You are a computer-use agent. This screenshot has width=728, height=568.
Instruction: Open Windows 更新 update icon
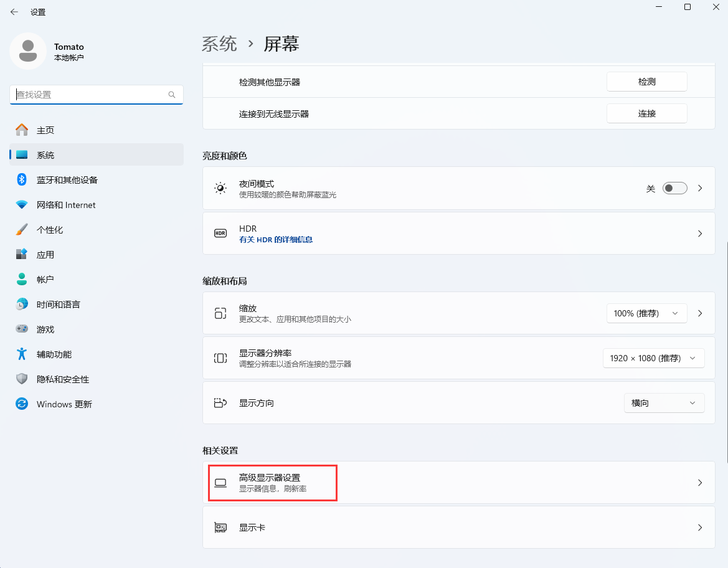click(x=22, y=404)
